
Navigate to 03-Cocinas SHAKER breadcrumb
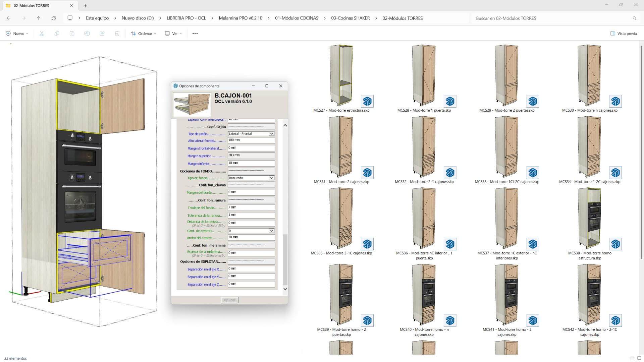(350, 18)
